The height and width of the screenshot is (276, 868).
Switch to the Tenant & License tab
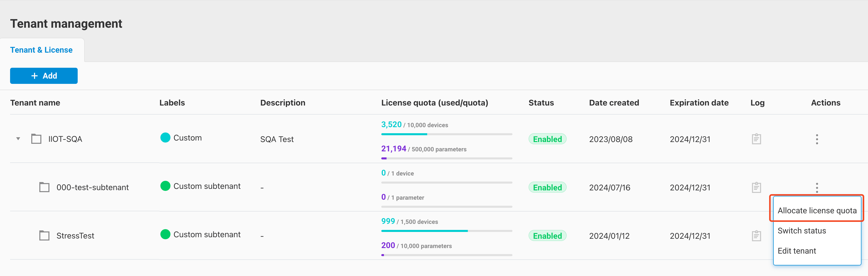coord(41,50)
